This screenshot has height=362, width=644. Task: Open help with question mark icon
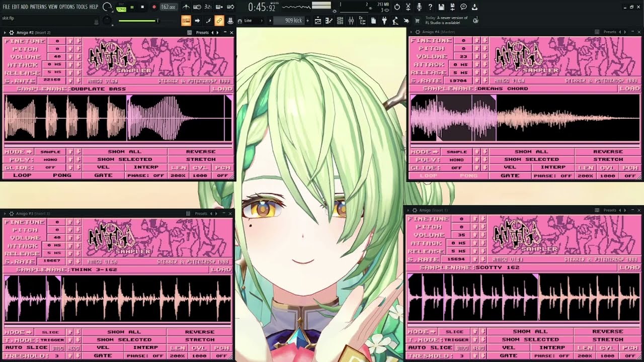[x=430, y=7]
